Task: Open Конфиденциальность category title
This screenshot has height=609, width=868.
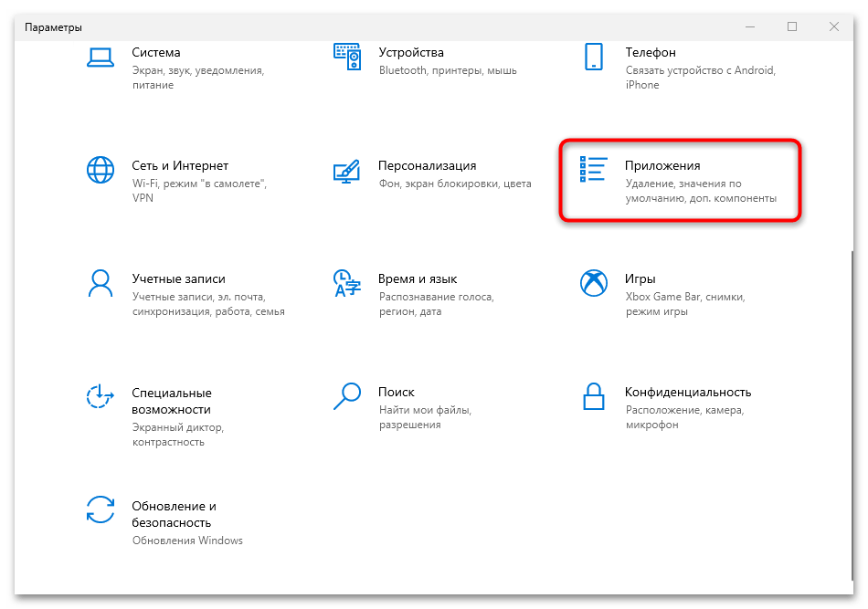Action: tap(688, 393)
